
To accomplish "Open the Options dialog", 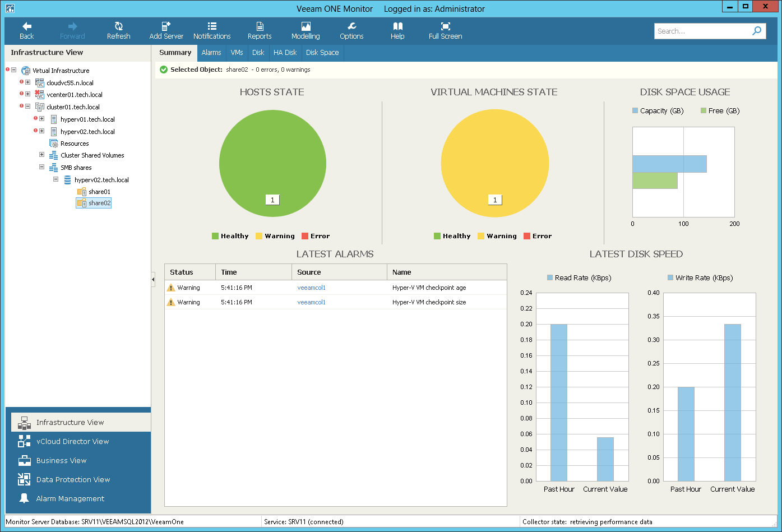I will 351,31.
